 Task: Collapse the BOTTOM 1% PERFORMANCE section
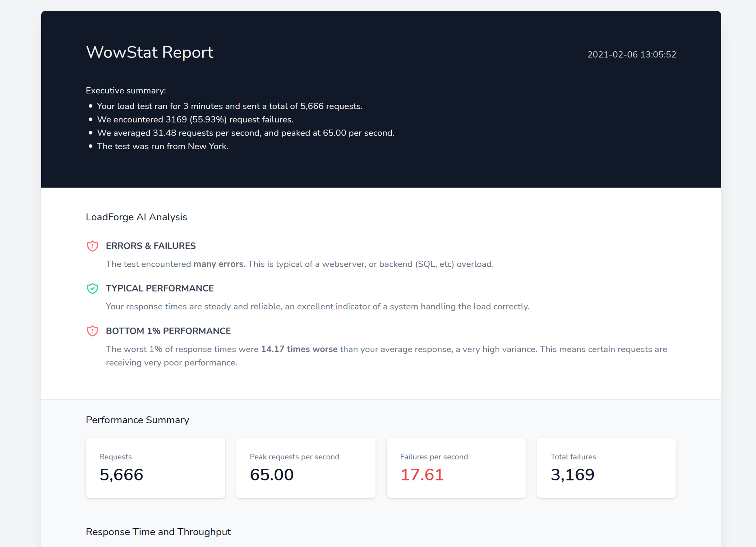tap(168, 331)
